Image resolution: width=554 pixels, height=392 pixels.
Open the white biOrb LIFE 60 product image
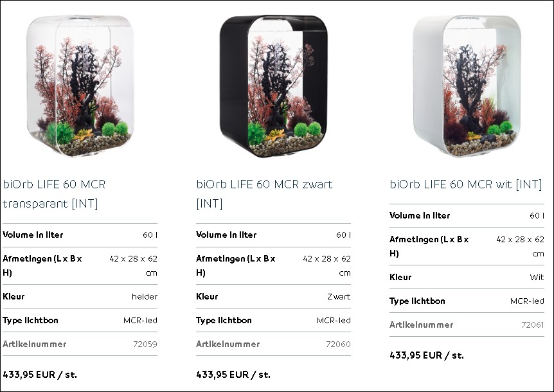pos(467,86)
